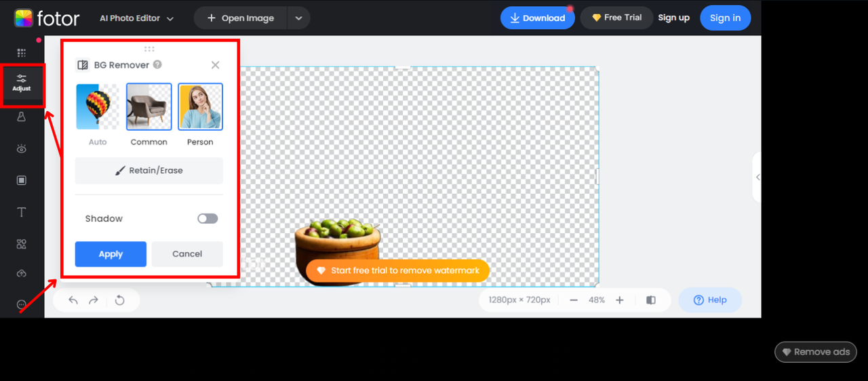Open the eye effects icon in sidebar
The image size is (868, 381).
[x=21, y=148]
